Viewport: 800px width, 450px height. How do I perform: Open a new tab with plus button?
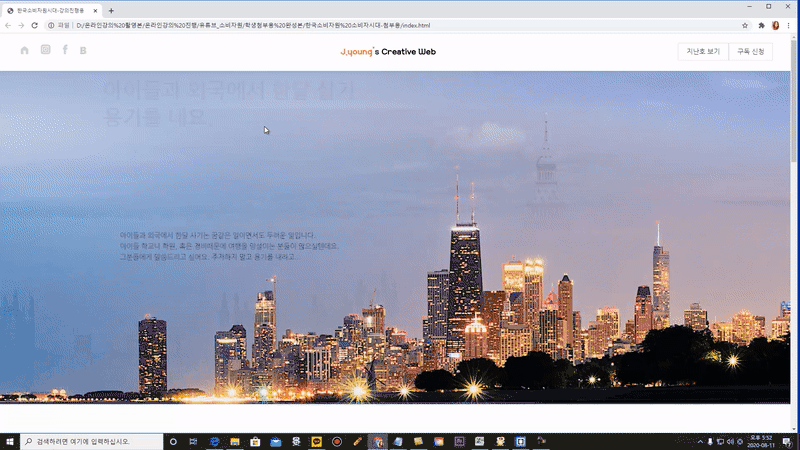tap(111, 10)
